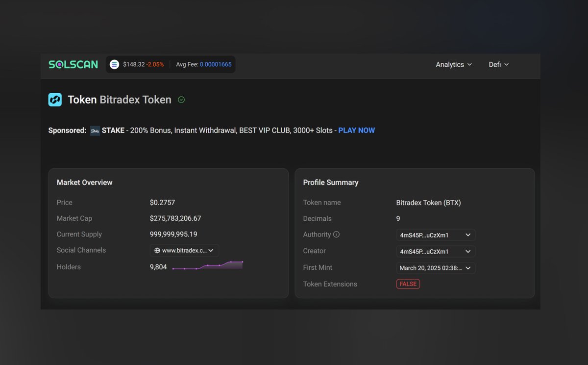Click the First Mint label
This screenshot has height=365, width=588.
click(x=318, y=268)
